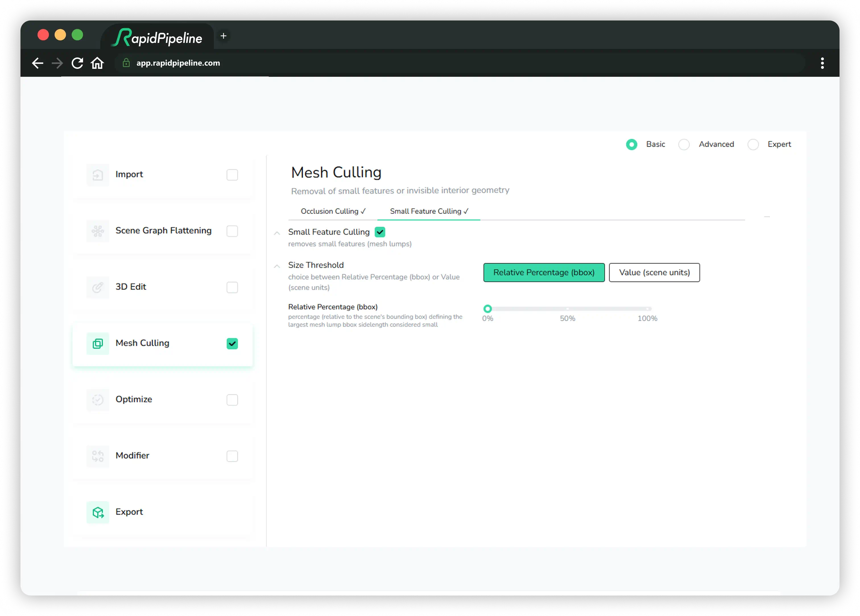Click the browser forward arrow
The image size is (860, 616).
[x=57, y=63]
